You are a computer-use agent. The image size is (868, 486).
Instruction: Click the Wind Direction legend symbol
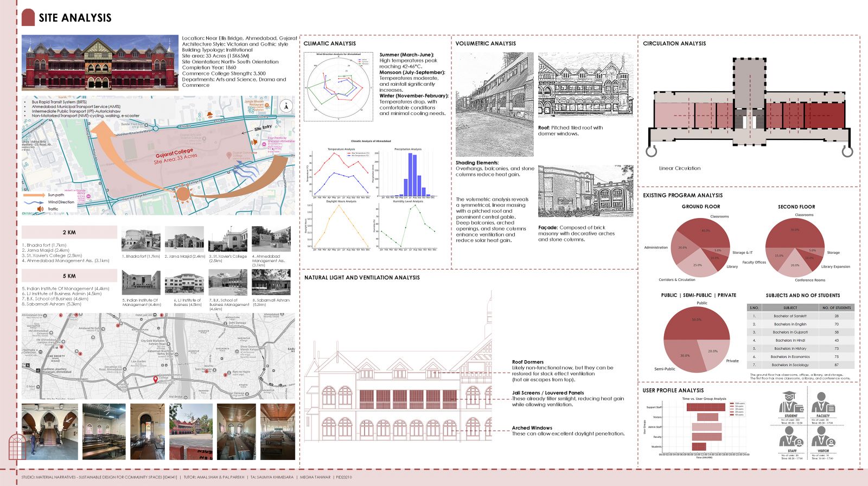(34, 202)
